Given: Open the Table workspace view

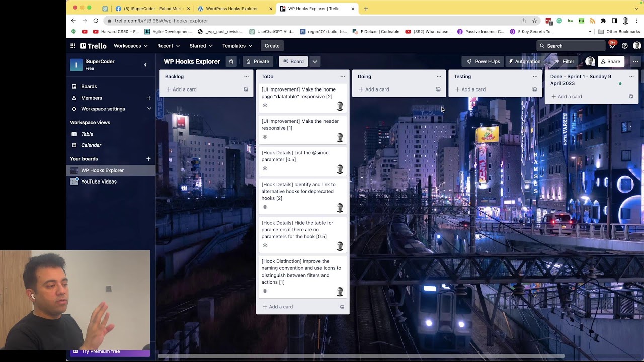Looking at the screenshot, I should tap(87, 134).
